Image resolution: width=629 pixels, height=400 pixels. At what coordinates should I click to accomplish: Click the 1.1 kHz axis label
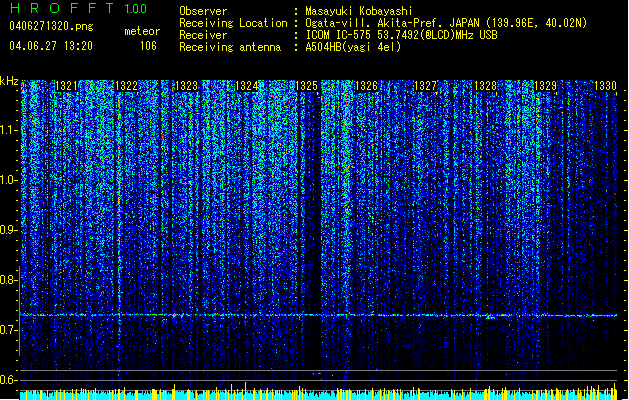[x=9, y=130]
